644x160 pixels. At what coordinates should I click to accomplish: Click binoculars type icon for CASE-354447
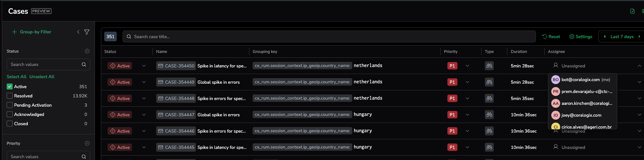tap(489, 115)
